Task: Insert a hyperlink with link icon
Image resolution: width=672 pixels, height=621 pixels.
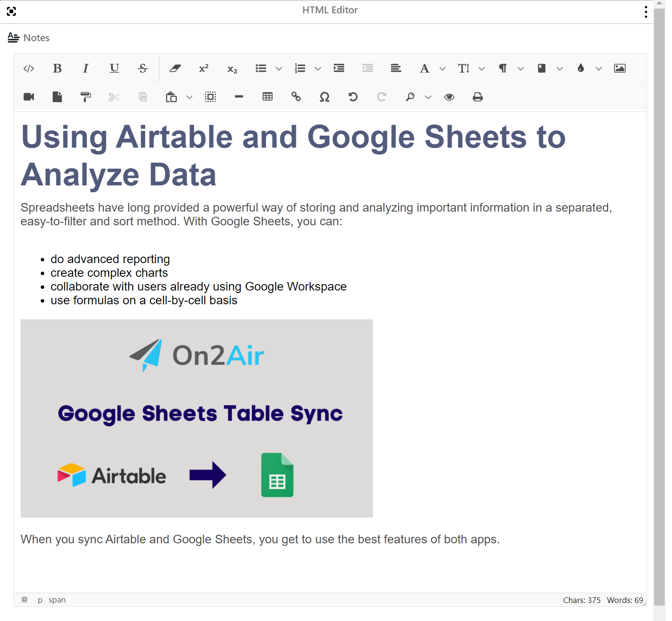Action: 296,97
